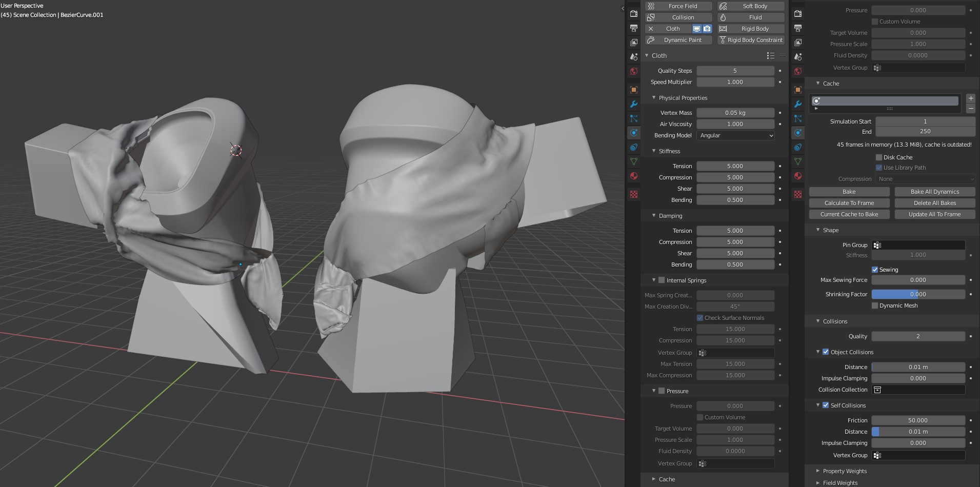Open Material tab in left properties panel
This screenshot has height=487, width=980.
point(634,176)
